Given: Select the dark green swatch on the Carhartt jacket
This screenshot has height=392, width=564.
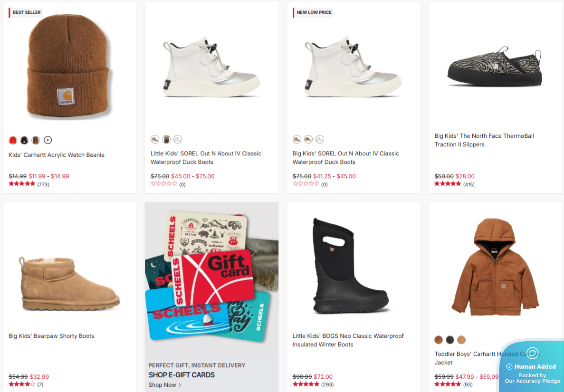Looking at the screenshot, I should tap(449, 340).
